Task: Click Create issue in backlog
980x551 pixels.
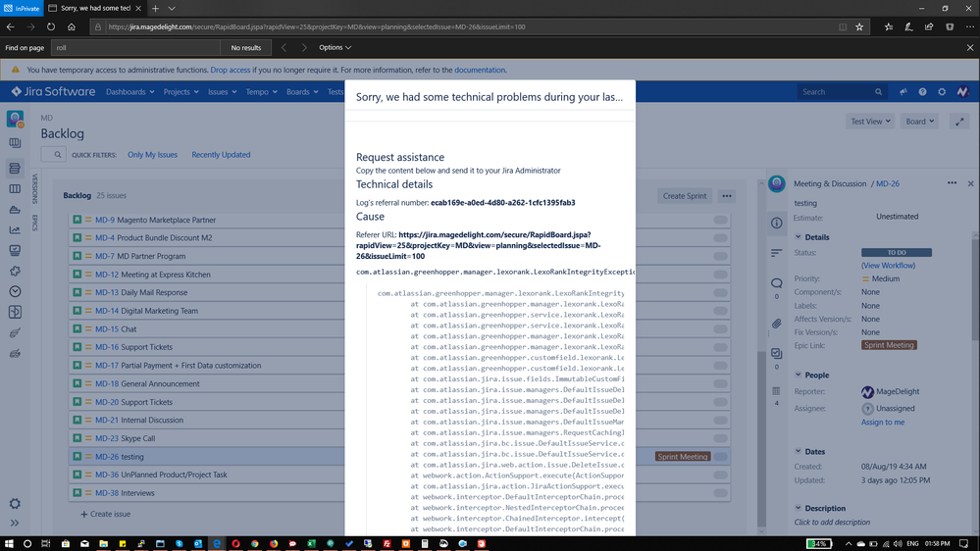Action: pos(105,514)
